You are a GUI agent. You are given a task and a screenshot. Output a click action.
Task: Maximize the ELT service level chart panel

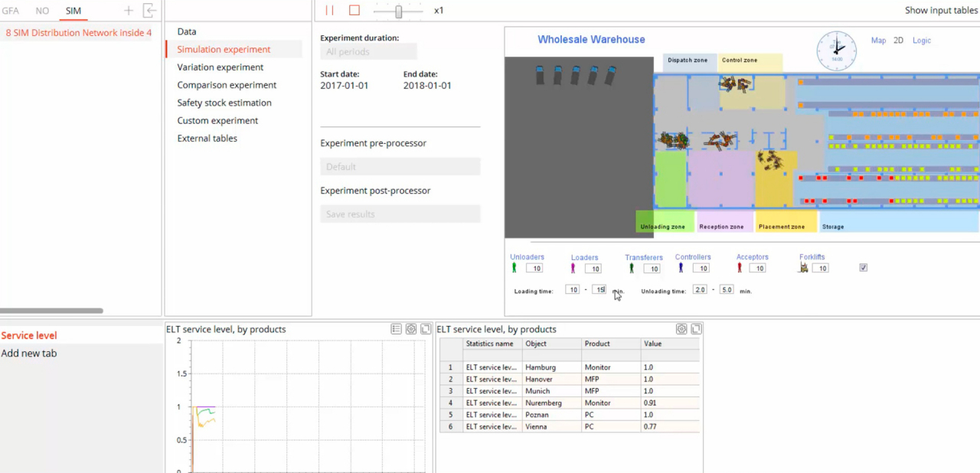pyautogui.click(x=426, y=329)
